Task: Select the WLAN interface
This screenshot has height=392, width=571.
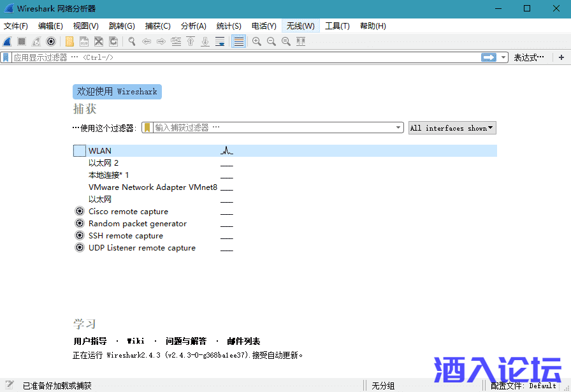Action: pos(285,151)
